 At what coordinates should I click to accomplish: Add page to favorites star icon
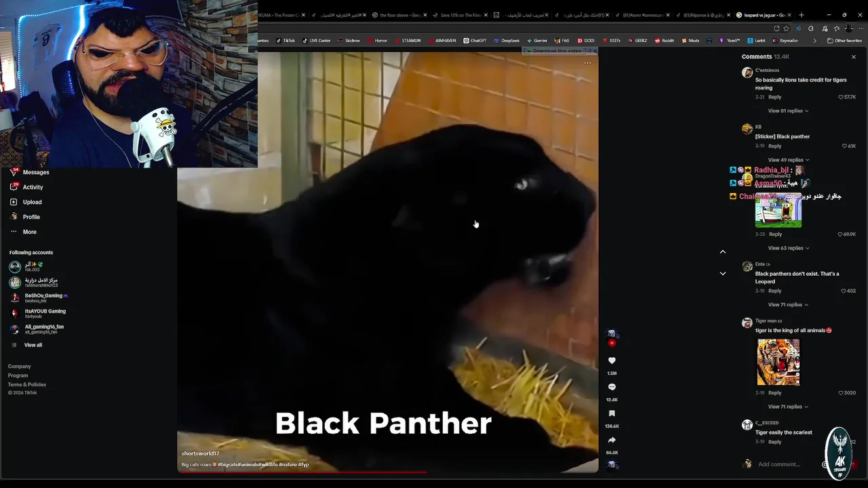coord(786,28)
